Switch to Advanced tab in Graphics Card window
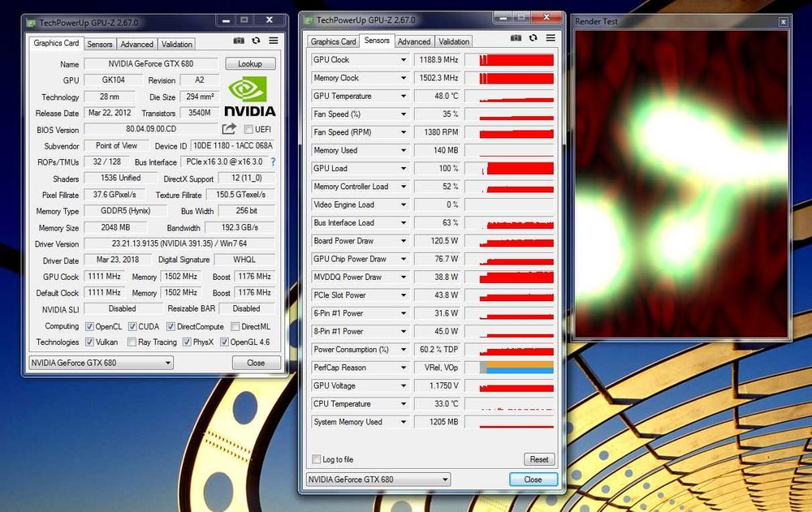812x512 pixels. 136,45
